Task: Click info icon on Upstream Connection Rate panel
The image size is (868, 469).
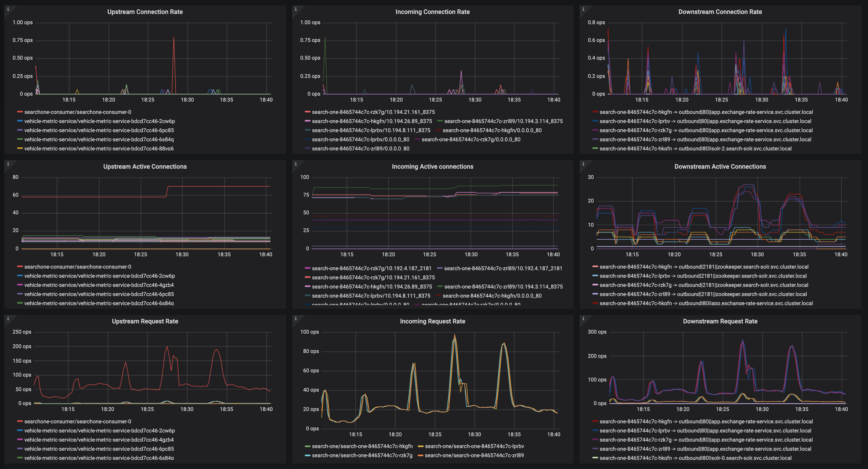Action: click(x=8, y=9)
